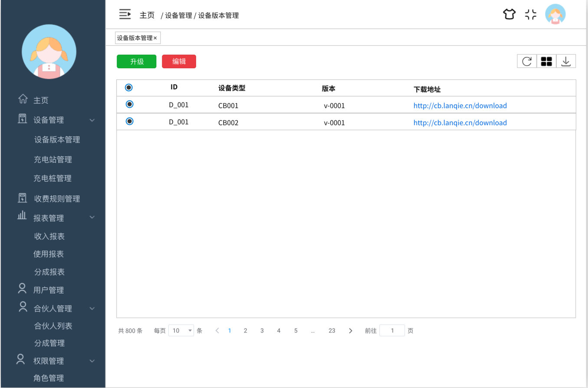Switch to grid view icon

[546, 61]
